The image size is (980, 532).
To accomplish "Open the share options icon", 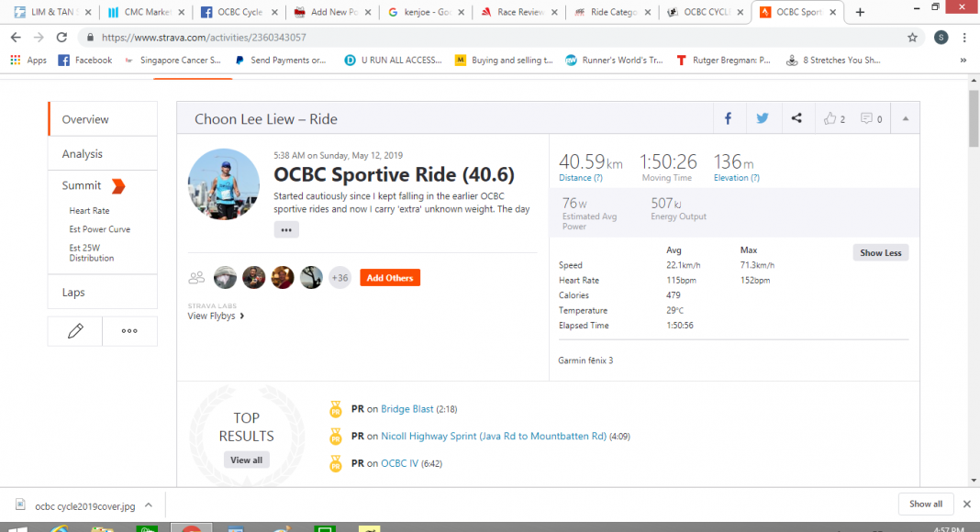I will 796,118.
